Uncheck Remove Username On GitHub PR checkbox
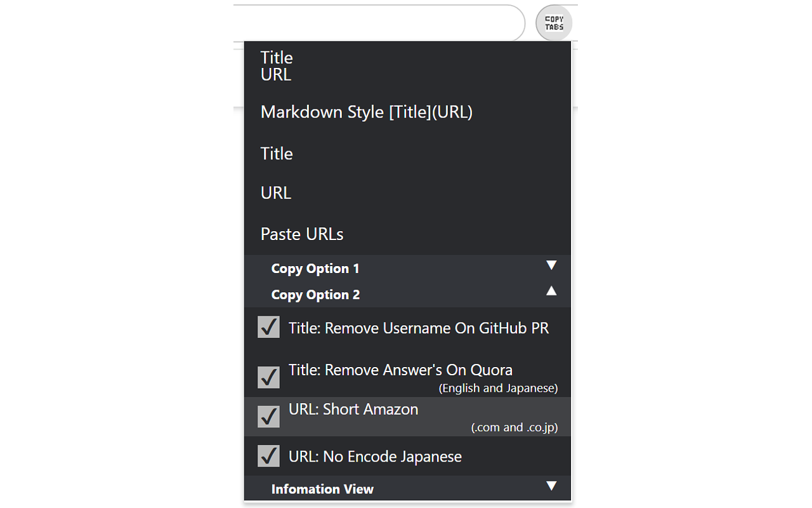The height and width of the screenshot is (508, 812). [269, 327]
